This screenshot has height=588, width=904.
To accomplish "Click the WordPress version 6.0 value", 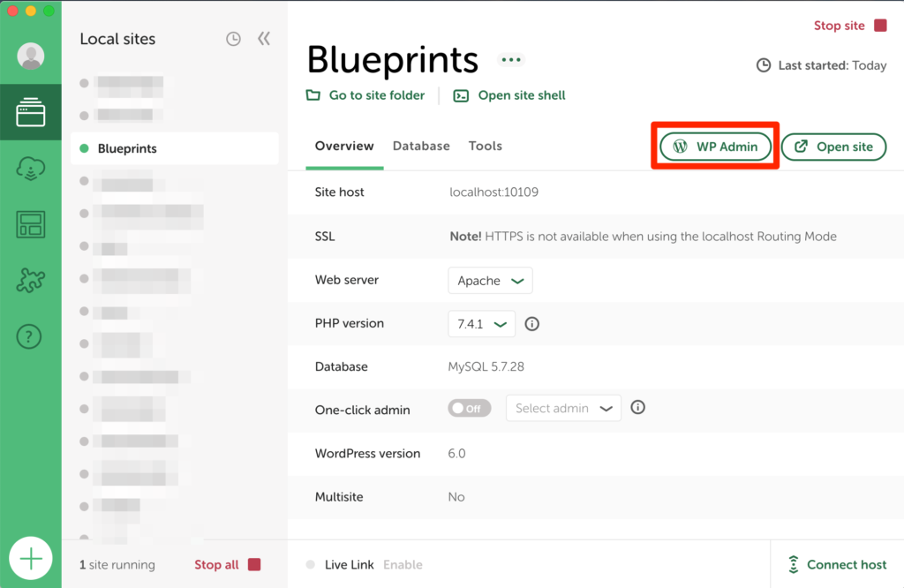I will (456, 454).
